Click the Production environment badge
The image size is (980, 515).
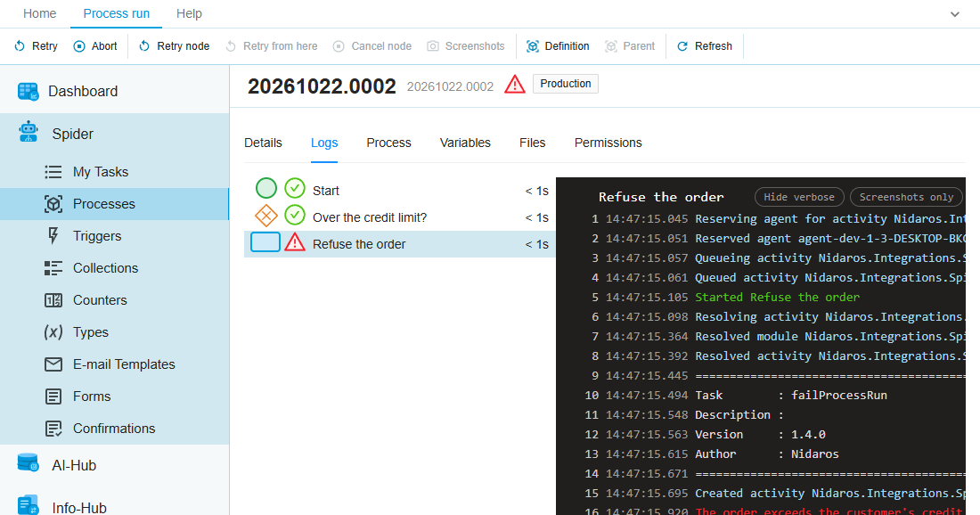tap(565, 84)
